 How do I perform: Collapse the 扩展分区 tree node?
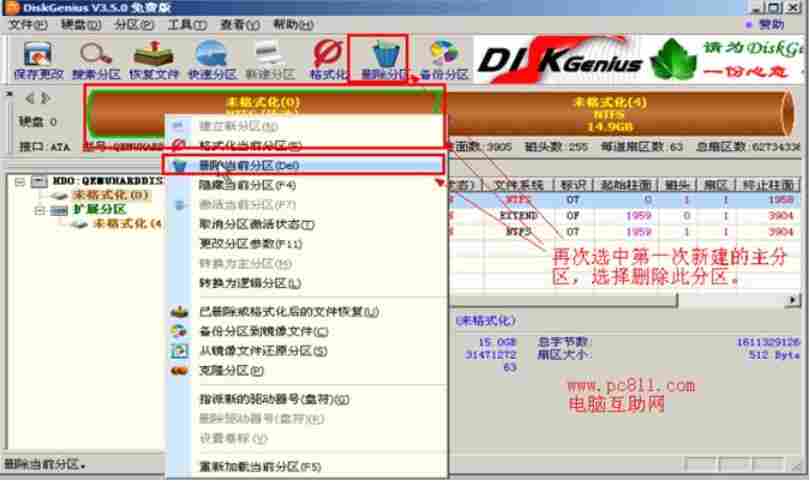40,211
